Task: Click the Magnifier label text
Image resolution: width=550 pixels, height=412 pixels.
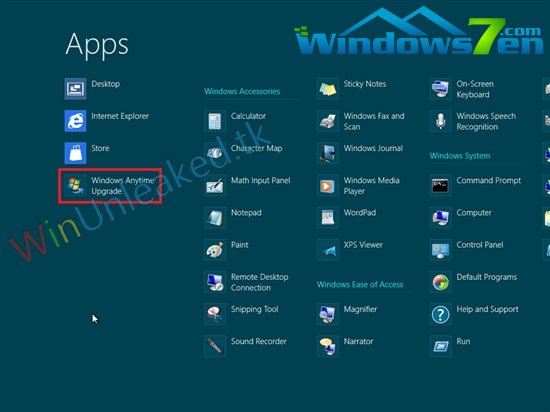Action: click(361, 309)
